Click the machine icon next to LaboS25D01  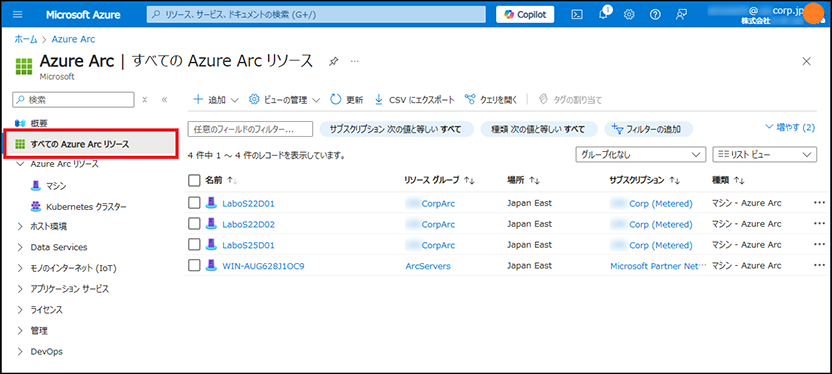click(211, 245)
